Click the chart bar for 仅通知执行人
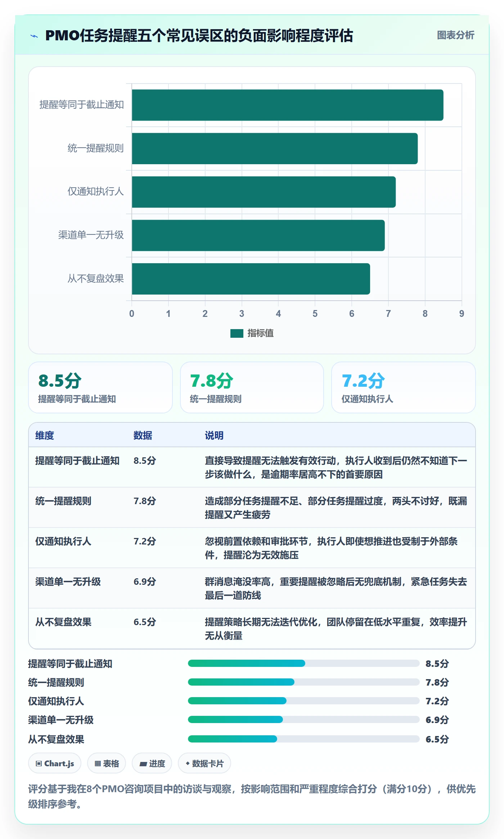504x839 pixels. pyautogui.click(x=264, y=192)
